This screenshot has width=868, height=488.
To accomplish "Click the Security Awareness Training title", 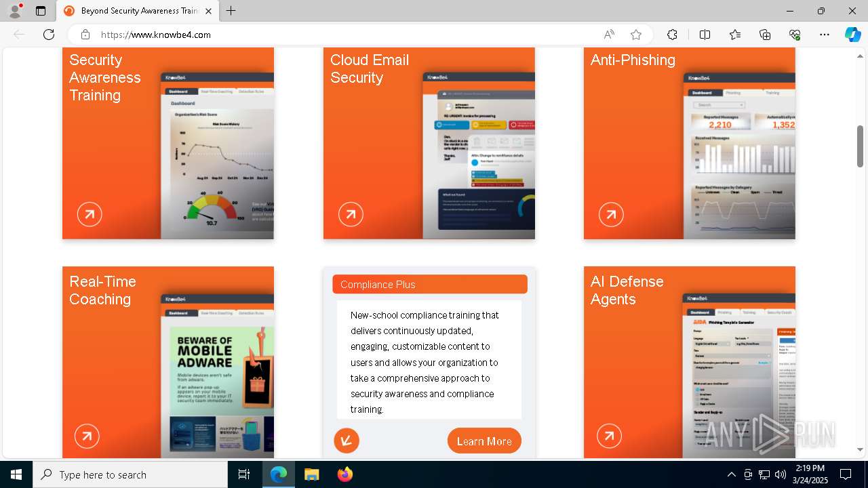I will pyautogui.click(x=105, y=77).
